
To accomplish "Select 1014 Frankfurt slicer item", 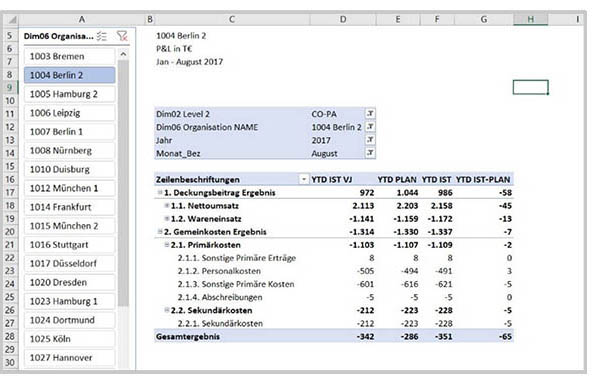I will tap(70, 207).
